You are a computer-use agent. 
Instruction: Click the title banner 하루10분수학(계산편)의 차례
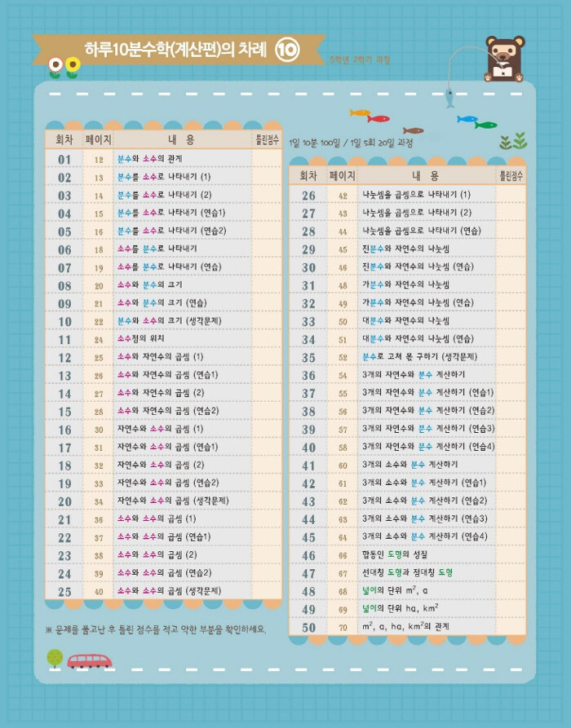(x=175, y=51)
